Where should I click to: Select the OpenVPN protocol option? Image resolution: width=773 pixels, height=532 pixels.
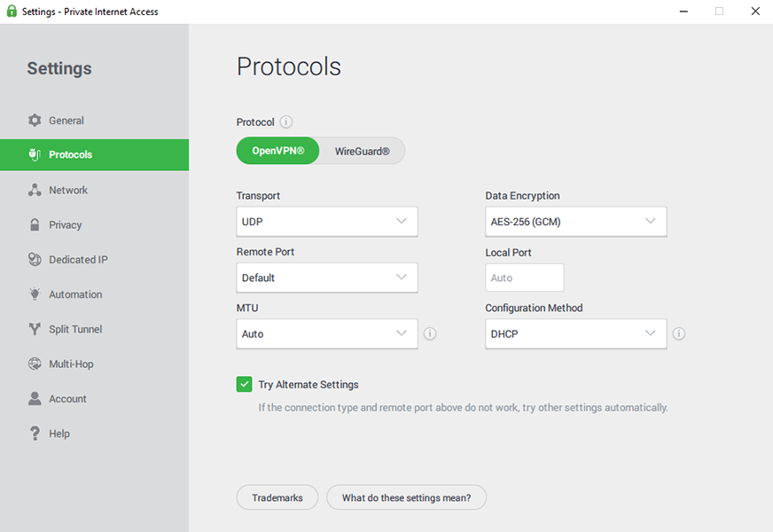tap(277, 151)
